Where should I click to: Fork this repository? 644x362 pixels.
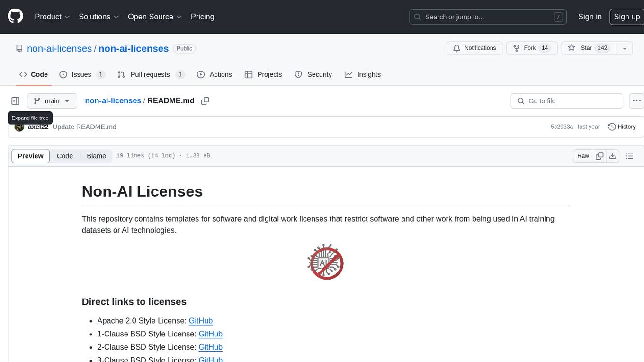coord(532,48)
